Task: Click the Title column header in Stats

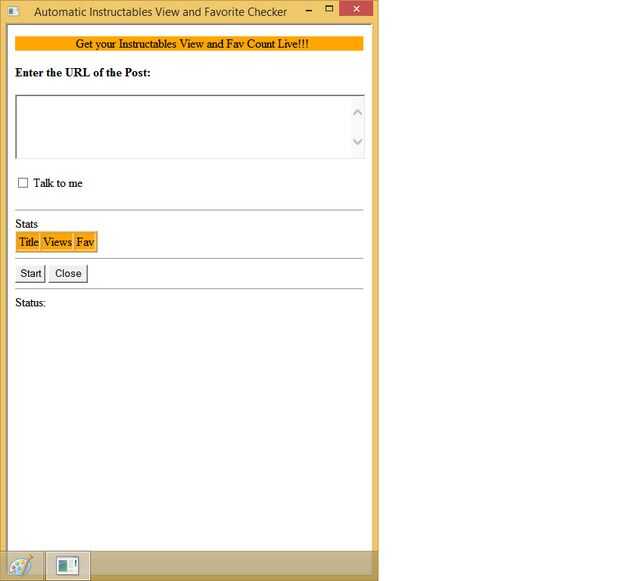Action: click(28, 242)
